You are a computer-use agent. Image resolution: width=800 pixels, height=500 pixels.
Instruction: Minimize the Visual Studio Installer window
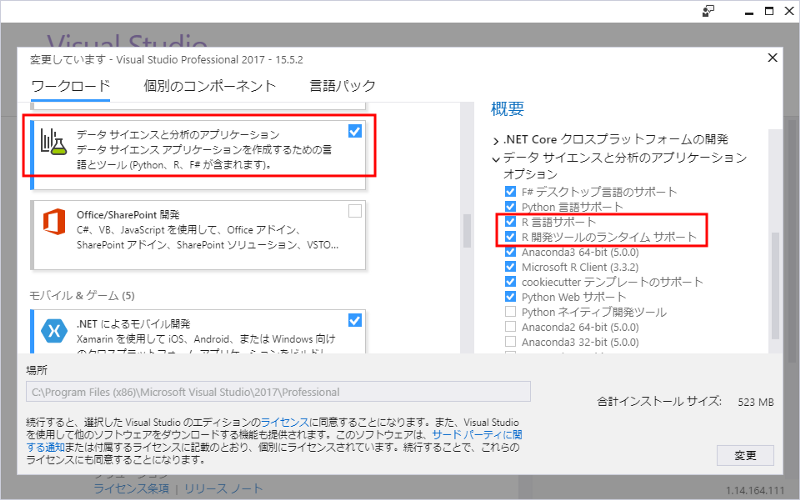click(x=748, y=11)
